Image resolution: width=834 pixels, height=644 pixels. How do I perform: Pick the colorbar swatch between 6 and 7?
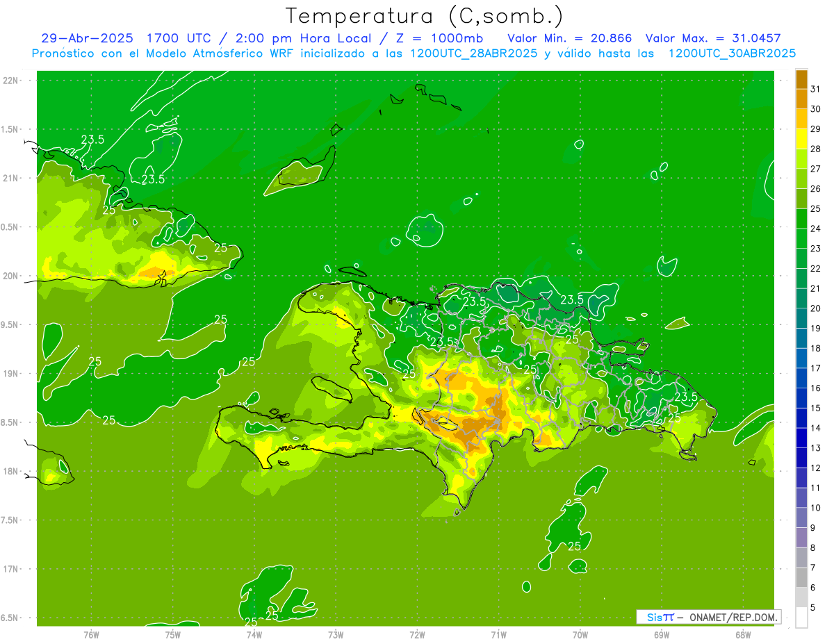point(801,577)
